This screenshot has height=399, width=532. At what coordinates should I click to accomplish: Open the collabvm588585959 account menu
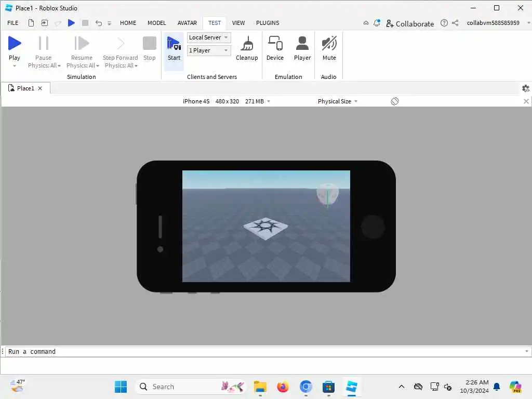coord(498,23)
